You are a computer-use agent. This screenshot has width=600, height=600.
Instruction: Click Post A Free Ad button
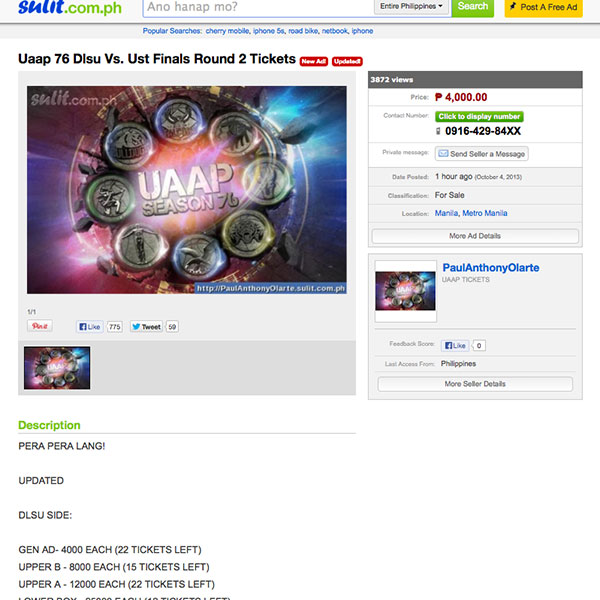click(544, 7)
